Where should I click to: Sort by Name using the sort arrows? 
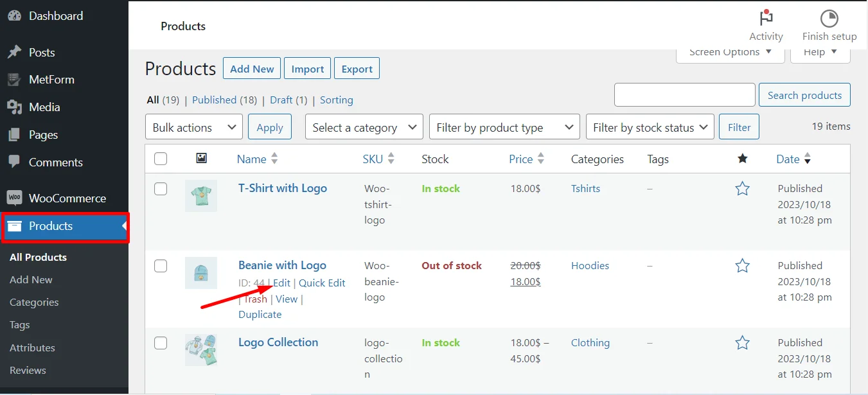coord(274,159)
